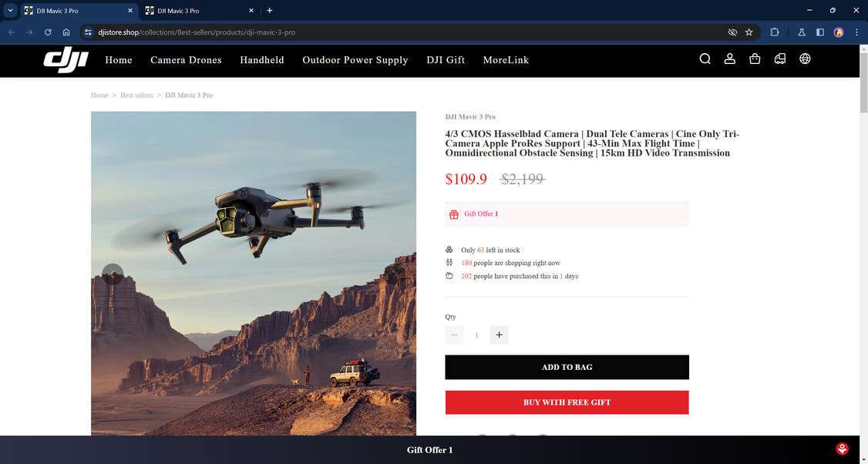Viewport: 868px width, 464px height.
Task: Click the browser back arrow
Action: 12,32
